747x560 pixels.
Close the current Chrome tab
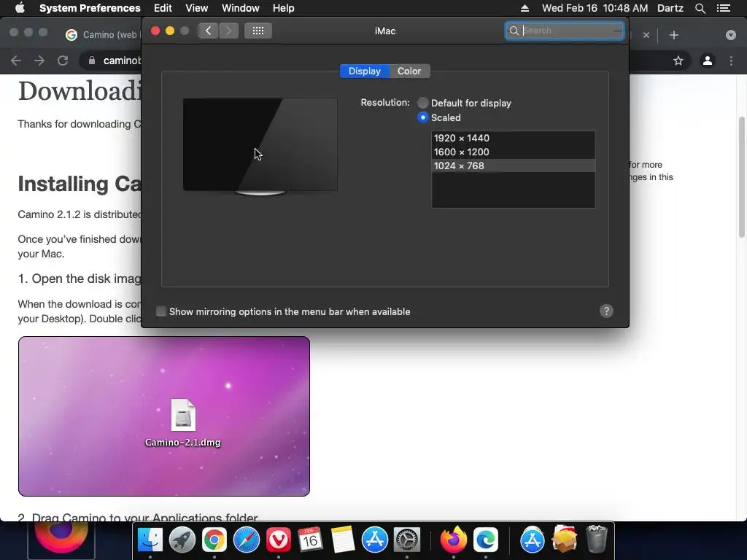646,35
